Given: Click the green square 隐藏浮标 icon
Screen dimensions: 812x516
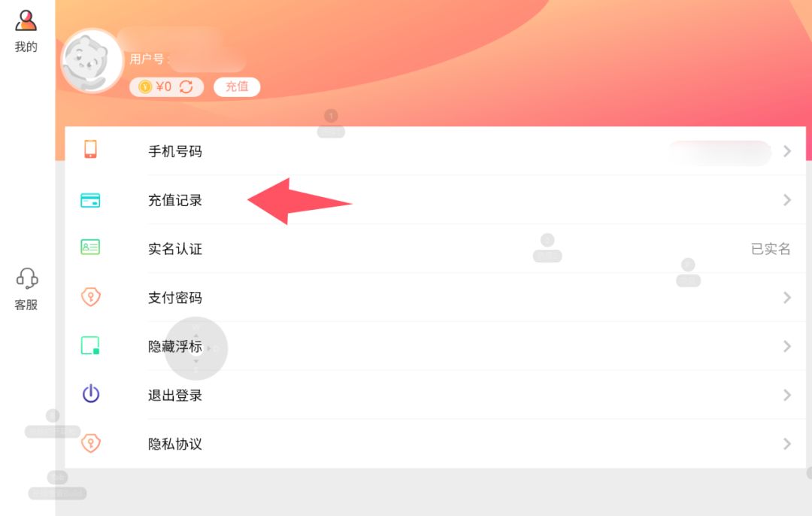Looking at the screenshot, I should [x=91, y=345].
